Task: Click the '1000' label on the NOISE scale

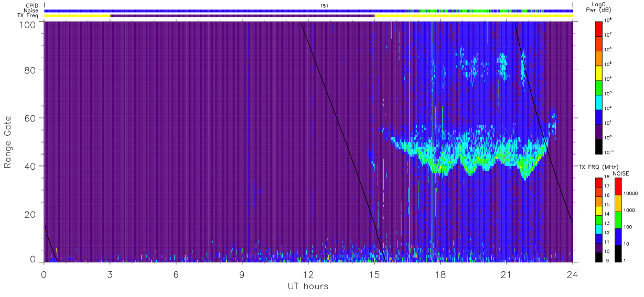Action: click(x=630, y=210)
